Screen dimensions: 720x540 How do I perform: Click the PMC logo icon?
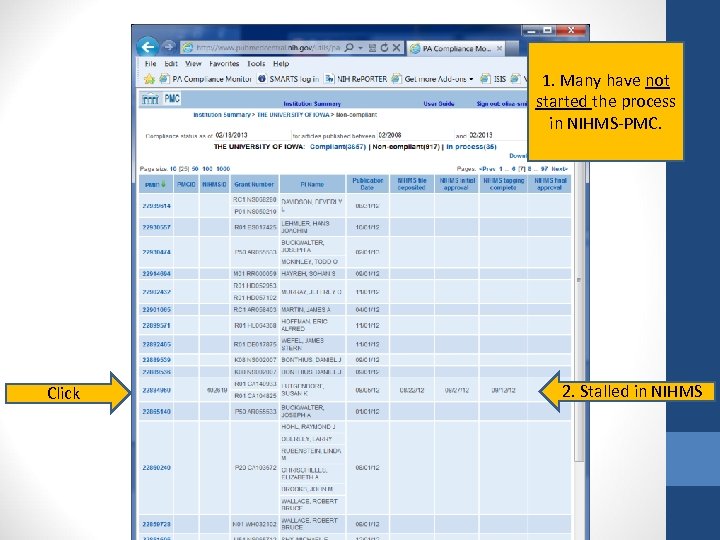tap(172, 99)
